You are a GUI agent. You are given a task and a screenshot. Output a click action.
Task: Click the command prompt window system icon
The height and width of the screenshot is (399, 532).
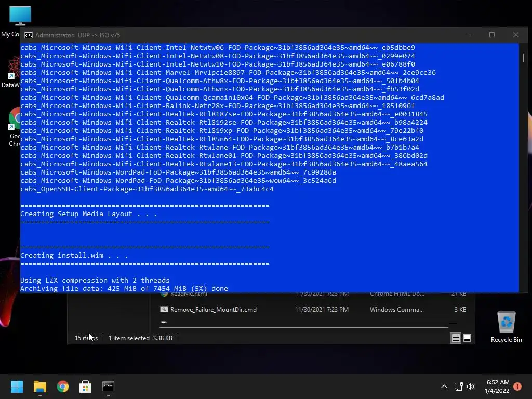tap(29, 35)
